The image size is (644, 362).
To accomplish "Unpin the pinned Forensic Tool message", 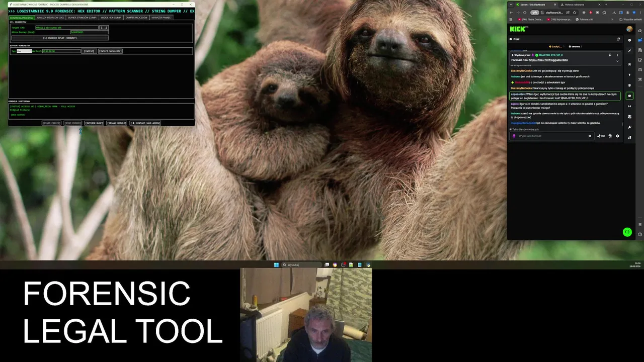I will 610,55.
